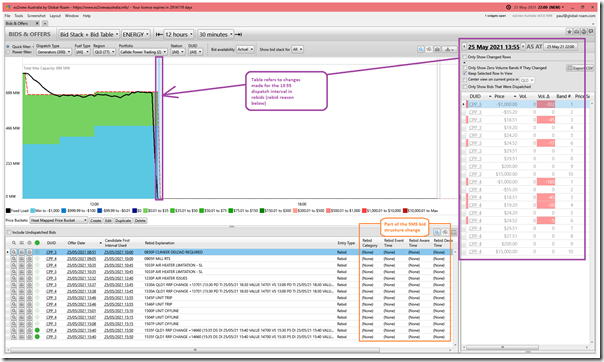Click magnifier icon in bottom CPP_3 15:40 row

coord(14,337)
